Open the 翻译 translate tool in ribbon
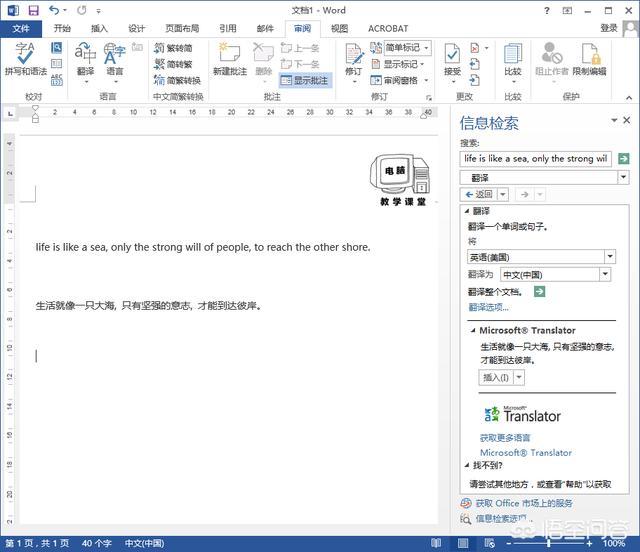Image resolution: width=640 pixels, height=552 pixels. [x=85, y=58]
